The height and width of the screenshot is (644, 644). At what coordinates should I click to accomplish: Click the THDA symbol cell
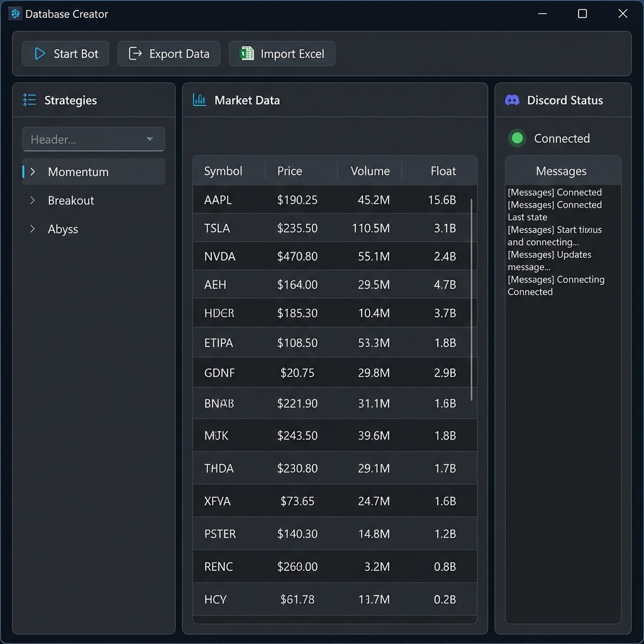219,469
